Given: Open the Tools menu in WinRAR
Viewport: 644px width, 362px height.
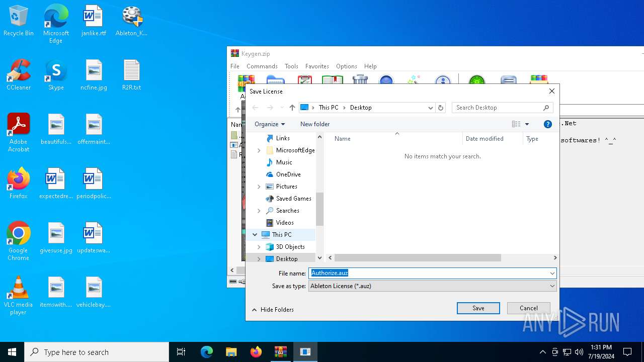Looking at the screenshot, I should [x=291, y=66].
